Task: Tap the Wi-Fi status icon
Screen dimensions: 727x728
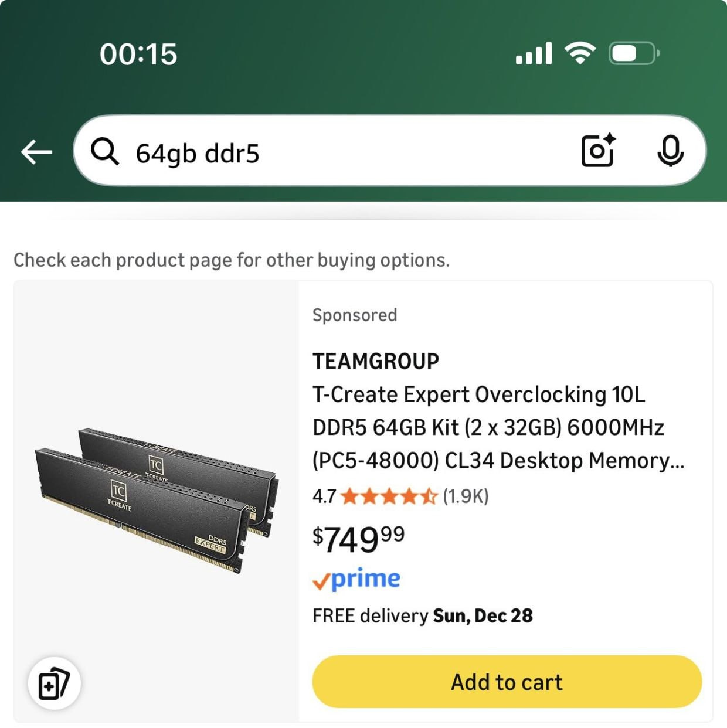Action: point(580,53)
